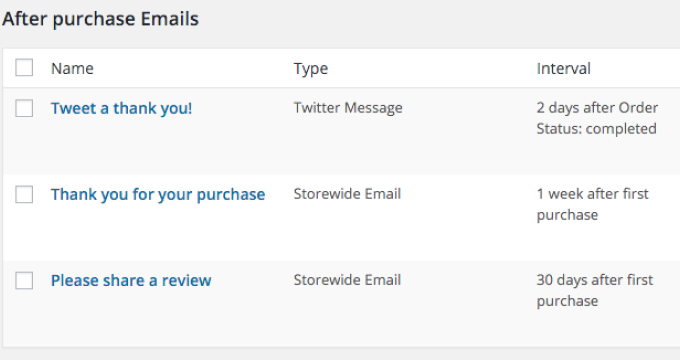Click the 2 days after Order text
680x360 pixels.
(597, 108)
